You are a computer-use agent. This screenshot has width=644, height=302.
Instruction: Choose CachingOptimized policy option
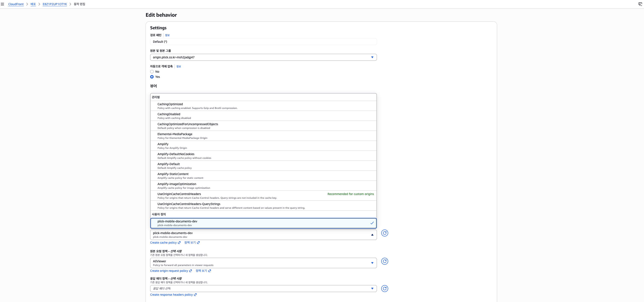[263, 106]
